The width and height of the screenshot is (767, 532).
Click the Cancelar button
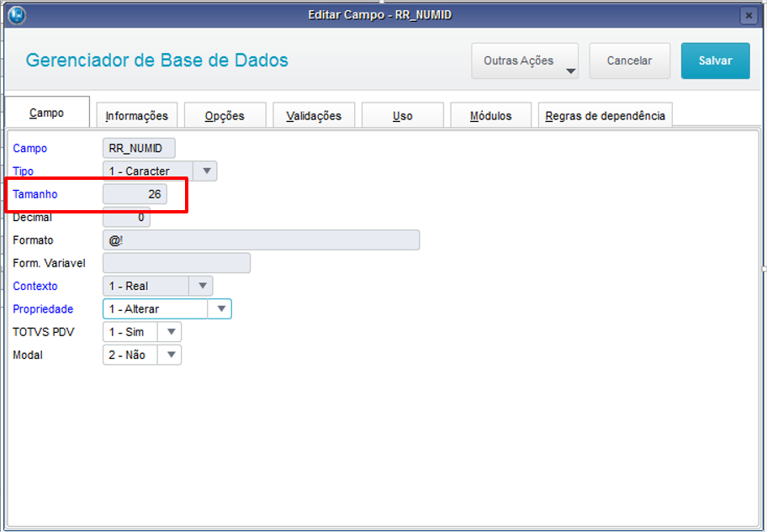point(630,61)
